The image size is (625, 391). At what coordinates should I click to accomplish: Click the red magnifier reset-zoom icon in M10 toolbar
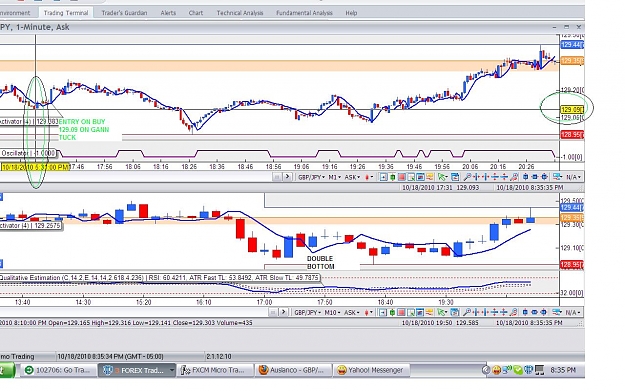(513, 312)
